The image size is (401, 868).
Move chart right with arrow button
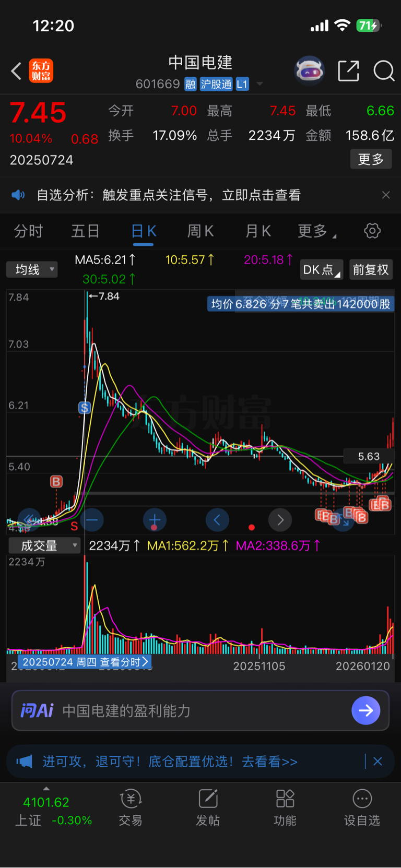(x=280, y=520)
